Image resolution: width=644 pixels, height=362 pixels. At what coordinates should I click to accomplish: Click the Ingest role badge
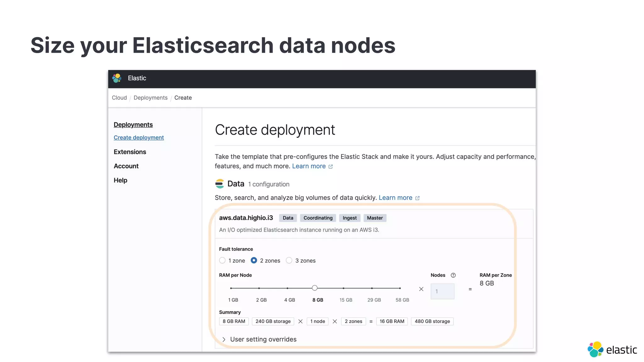point(350,218)
